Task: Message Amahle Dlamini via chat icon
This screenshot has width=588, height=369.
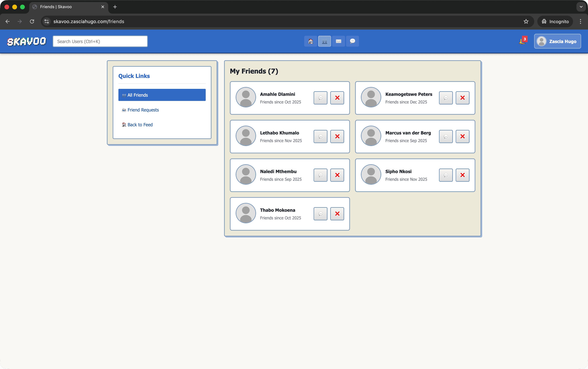Action: (x=321, y=98)
